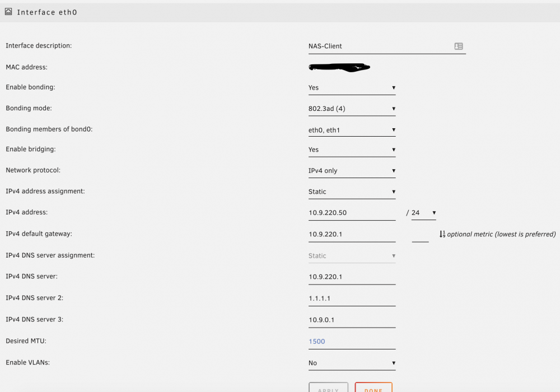Click the metric sort icon near optional metric

click(x=442, y=234)
